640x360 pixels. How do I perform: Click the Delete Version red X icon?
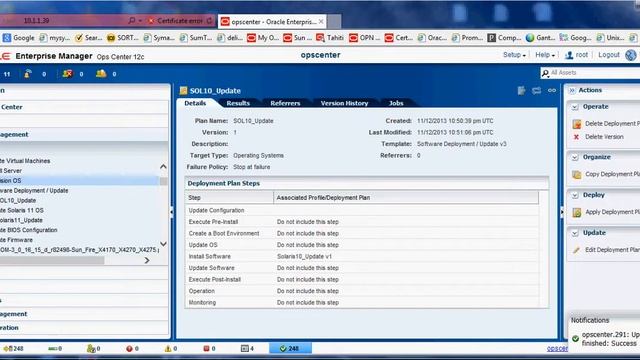[576, 137]
